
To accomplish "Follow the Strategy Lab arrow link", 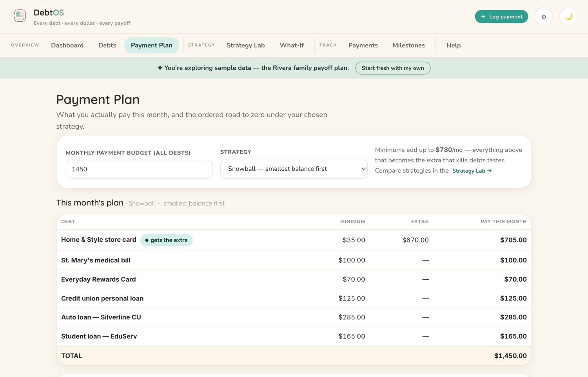I will click(x=472, y=171).
